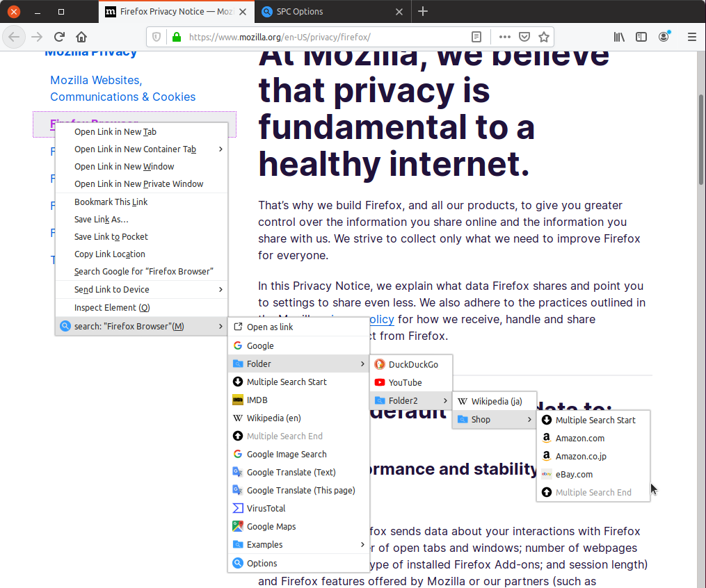The height and width of the screenshot is (588, 706).
Task: Open the Library toolbar icon
Action: tap(619, 37)
